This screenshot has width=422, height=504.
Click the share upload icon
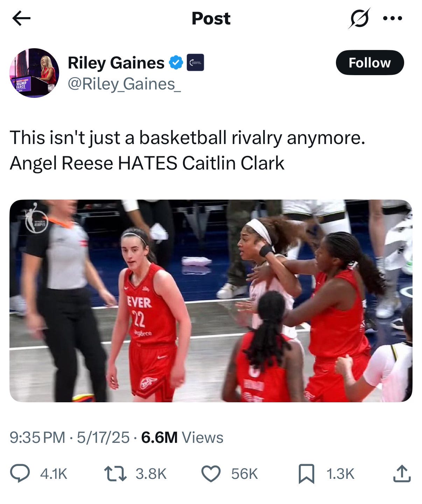[x=401, y=474]
